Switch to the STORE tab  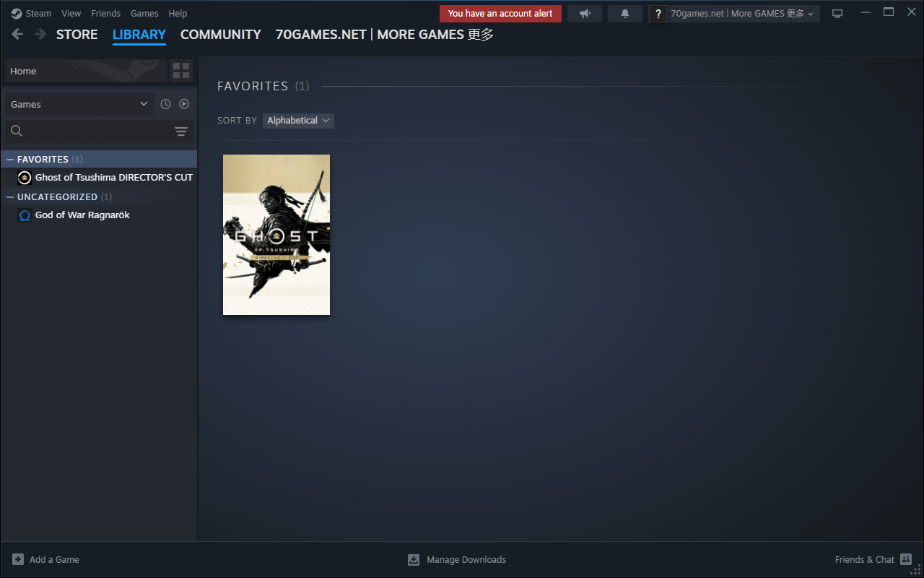[77, 34]
